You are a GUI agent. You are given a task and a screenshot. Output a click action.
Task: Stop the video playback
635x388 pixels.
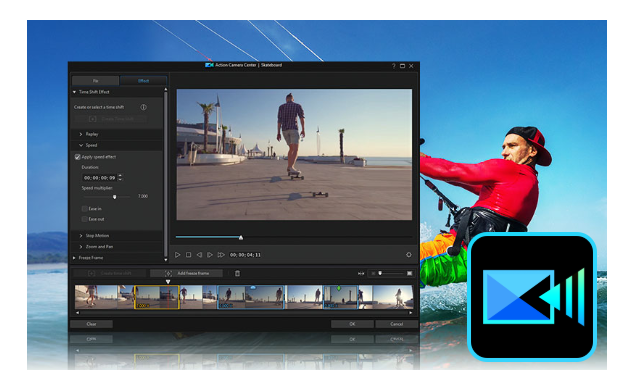[x=188, y=255]
